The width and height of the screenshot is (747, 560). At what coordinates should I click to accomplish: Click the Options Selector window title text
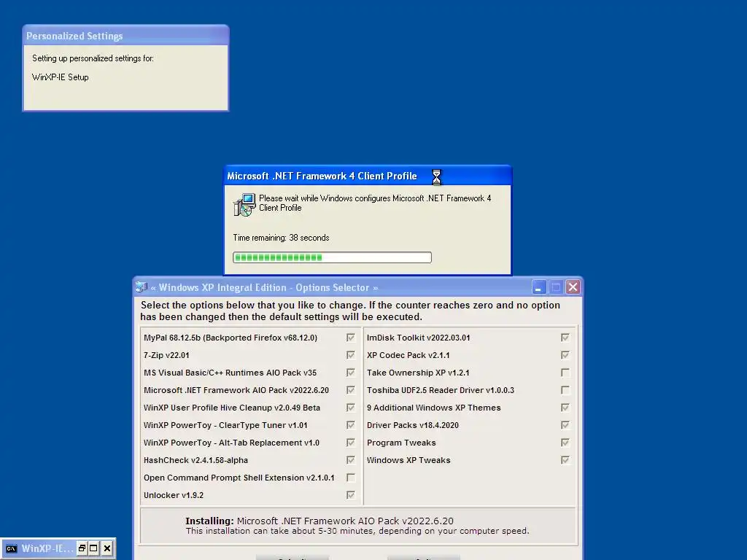[264, 287]
